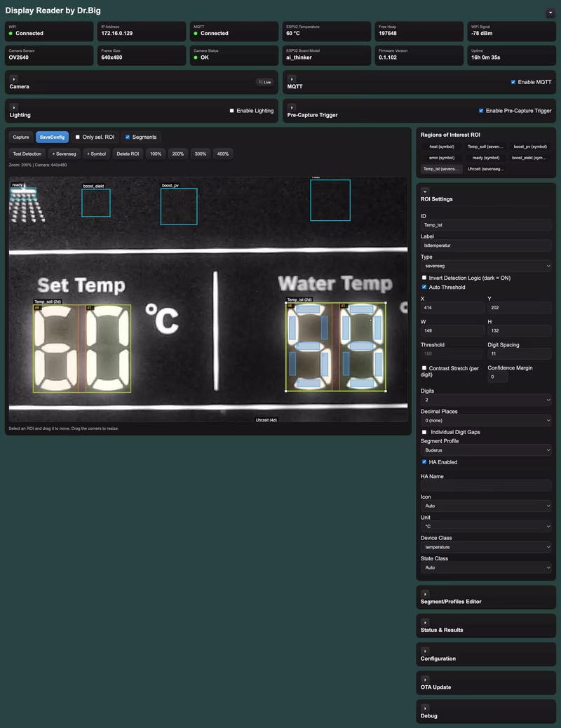
Task: Enable Contrast Stretch per digit
Action: pyautogui.click(x=424, y=368)
